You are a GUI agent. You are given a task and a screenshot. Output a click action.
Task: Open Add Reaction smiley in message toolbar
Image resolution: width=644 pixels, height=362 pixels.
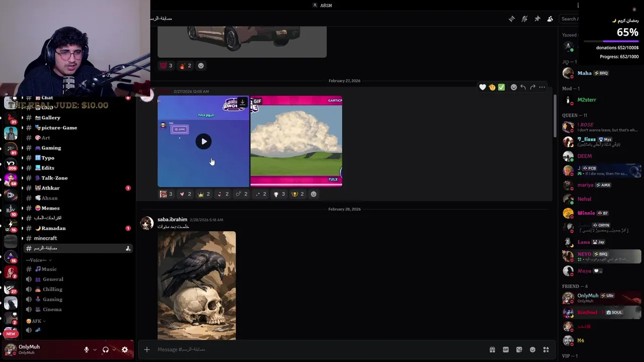pos(514,87)
